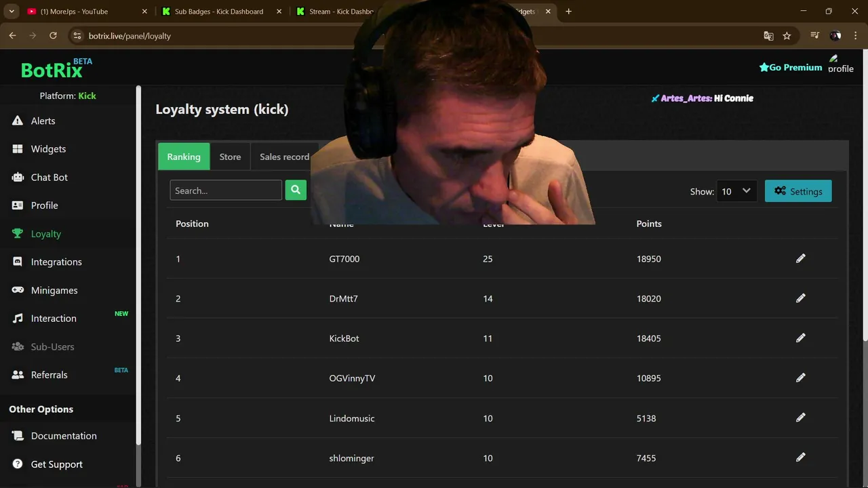Viewport: 868px width, 488px height.
Task: Click the name GT7000
Action: (x=344, y=259)
